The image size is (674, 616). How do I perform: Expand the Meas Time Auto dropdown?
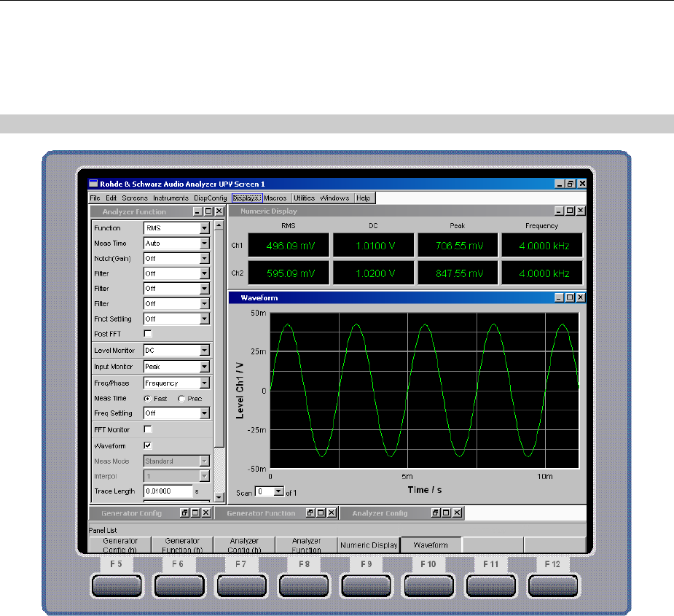tap(205, 243)
